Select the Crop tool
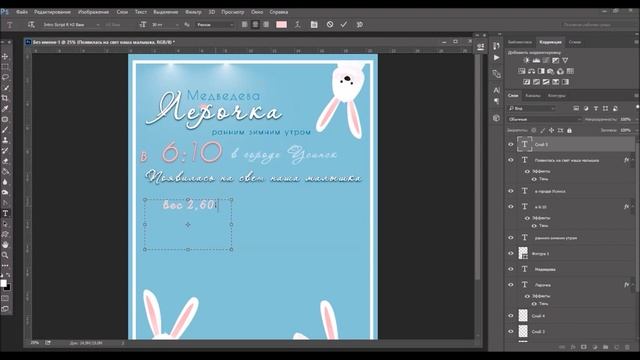The width and height of the screenshot is (640, 360). pyautogui.click(x=5, y=98)
